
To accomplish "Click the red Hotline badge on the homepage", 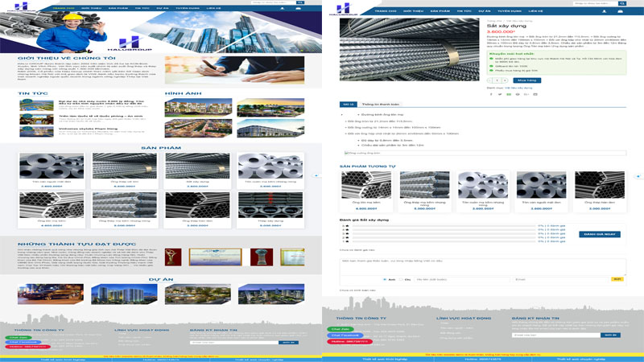I will 28,347.
